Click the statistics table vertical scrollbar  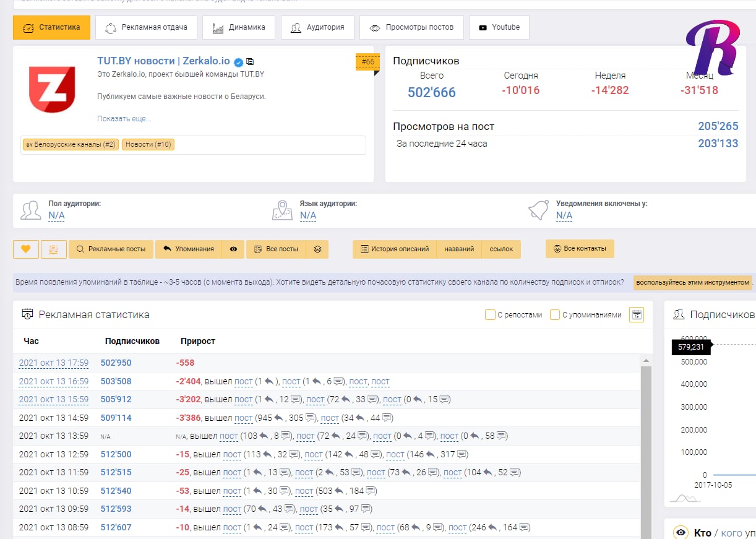pyautogui.click(x=646, y=452)
